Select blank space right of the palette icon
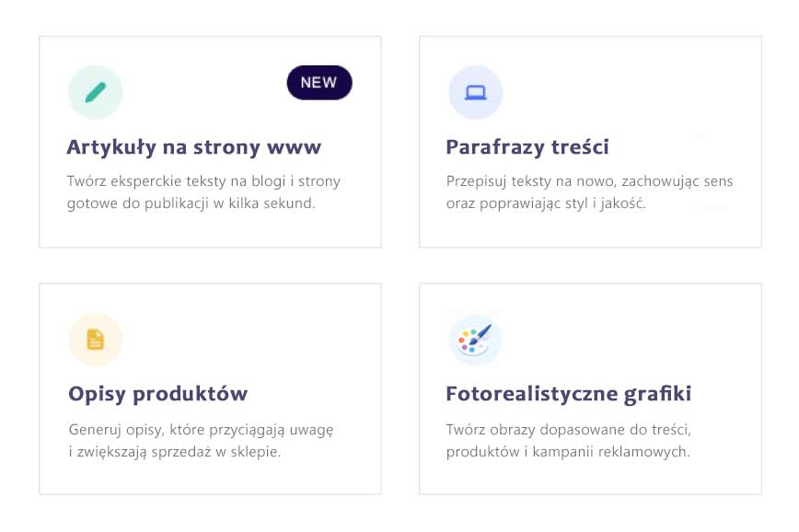Screen dimensions: 799x532 [x=626, y=340]
